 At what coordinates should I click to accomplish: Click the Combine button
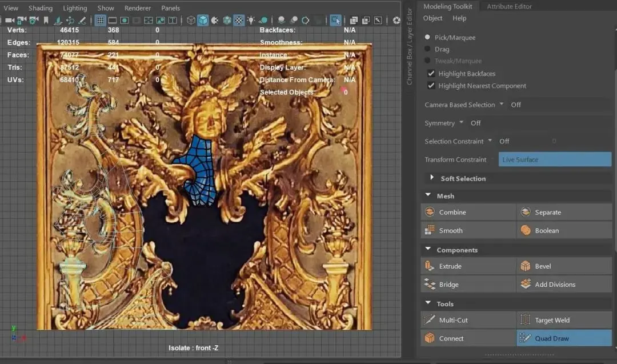click(468, 212)
